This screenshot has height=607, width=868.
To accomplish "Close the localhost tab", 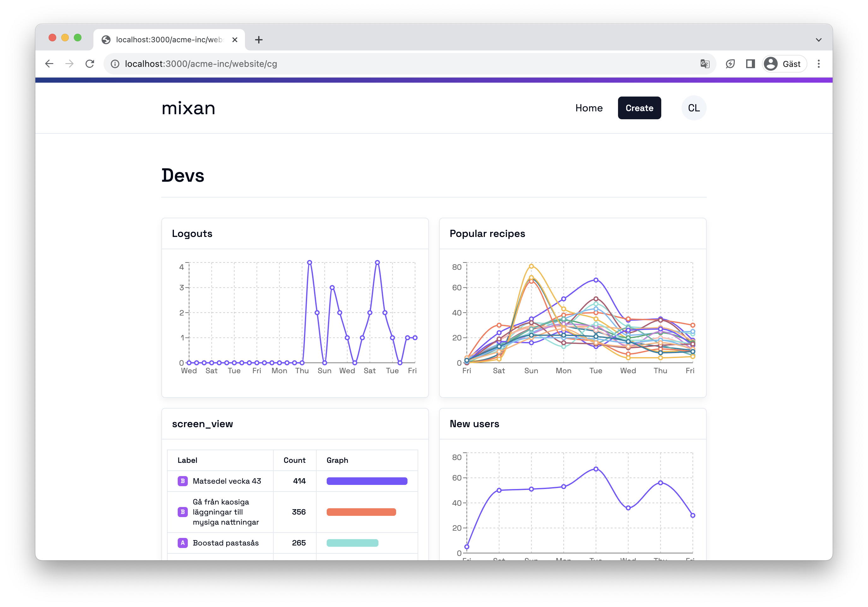I will click(235, 40).
